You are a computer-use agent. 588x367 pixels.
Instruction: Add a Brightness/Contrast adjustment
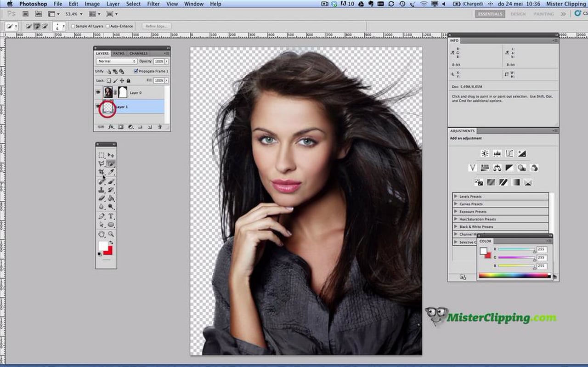pos(485,153)
